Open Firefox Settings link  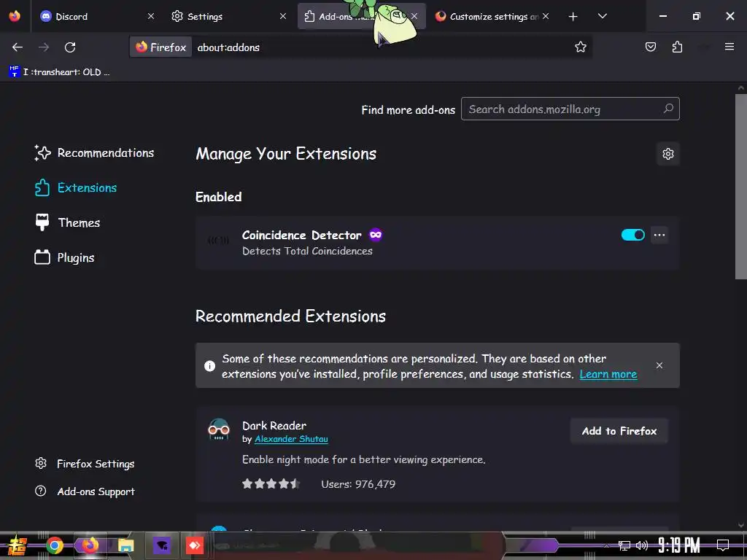tap(85, 464)
